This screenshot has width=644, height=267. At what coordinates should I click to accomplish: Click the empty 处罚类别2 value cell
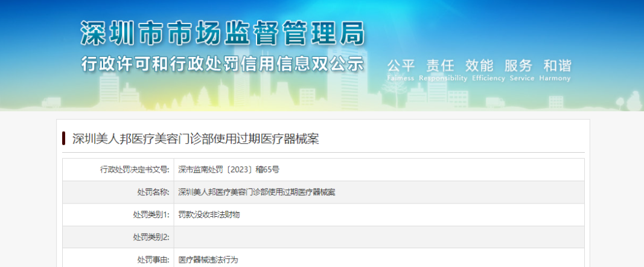(x=379, y=237)
